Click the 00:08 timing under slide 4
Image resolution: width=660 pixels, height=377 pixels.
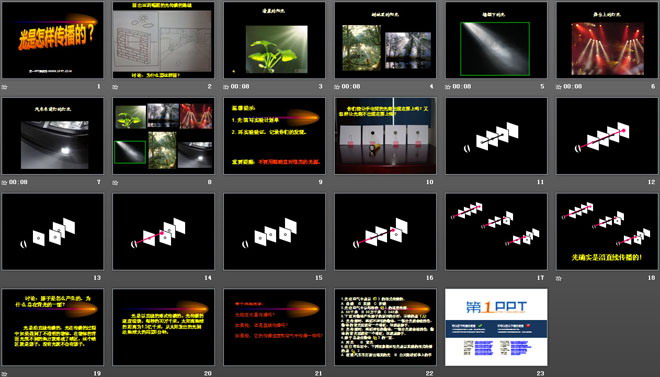coord(351,87)
